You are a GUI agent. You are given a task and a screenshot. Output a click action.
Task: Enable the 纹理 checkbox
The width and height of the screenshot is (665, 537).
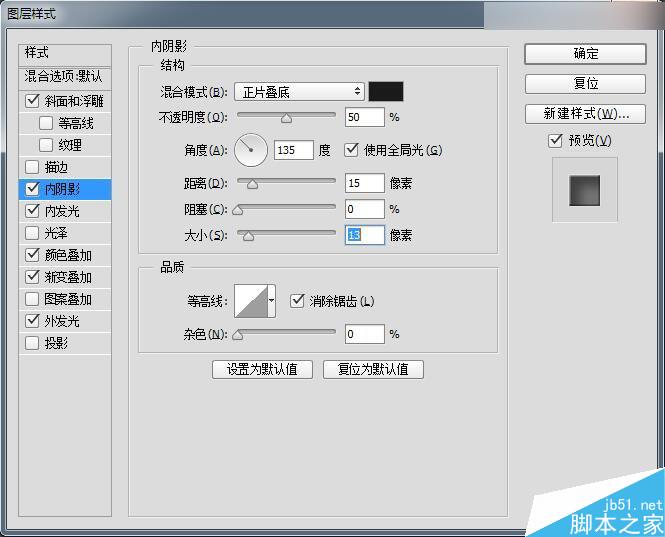click(46, 145)
